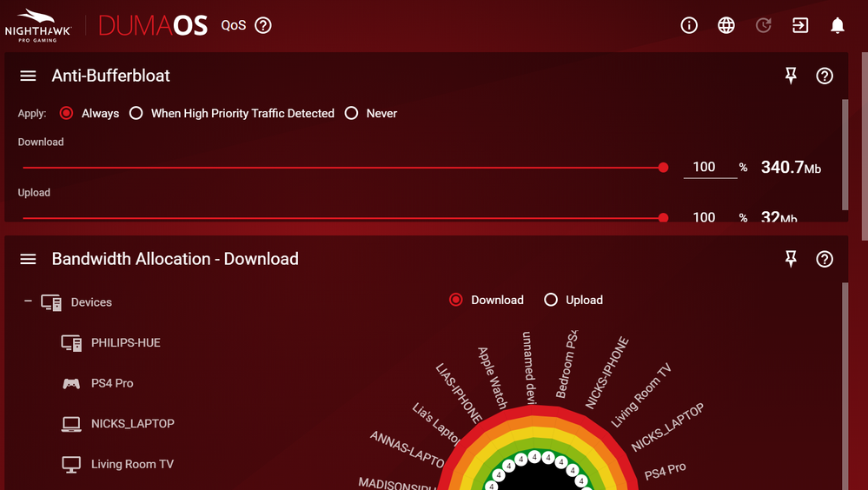This screenshot has height=490, width=868.
Task: Click the Apple Watch chart label
Action: [492, 378]
